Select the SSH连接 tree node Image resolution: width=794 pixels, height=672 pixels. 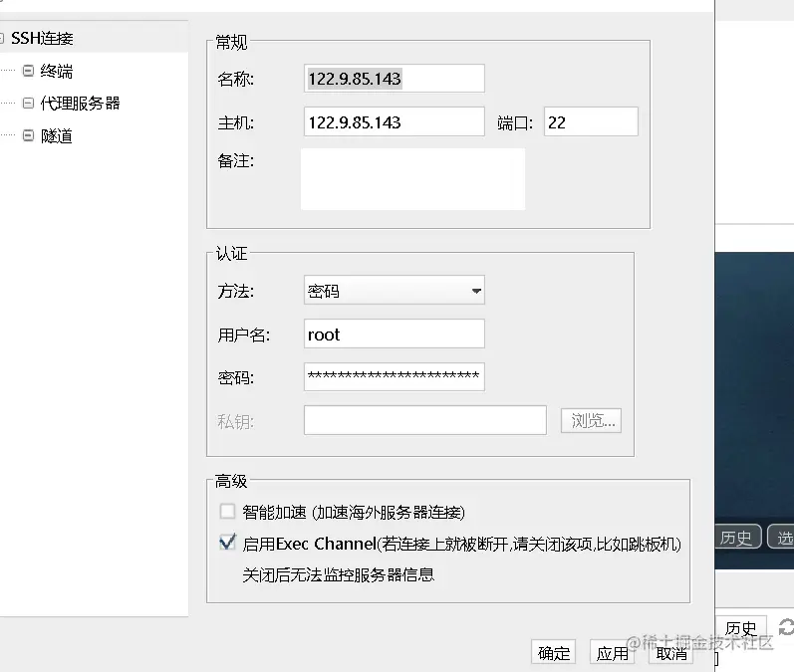pos(42,38)
